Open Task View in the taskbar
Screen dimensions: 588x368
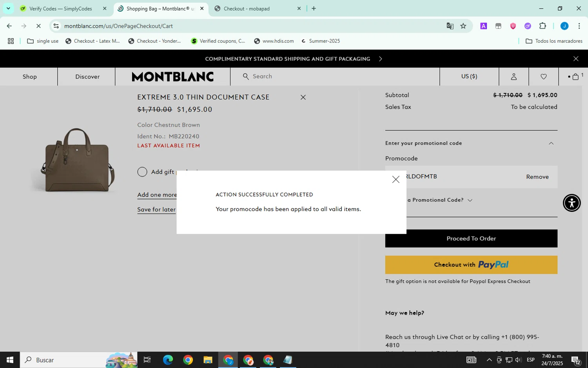pyautogui.click(x=147, y=360)
